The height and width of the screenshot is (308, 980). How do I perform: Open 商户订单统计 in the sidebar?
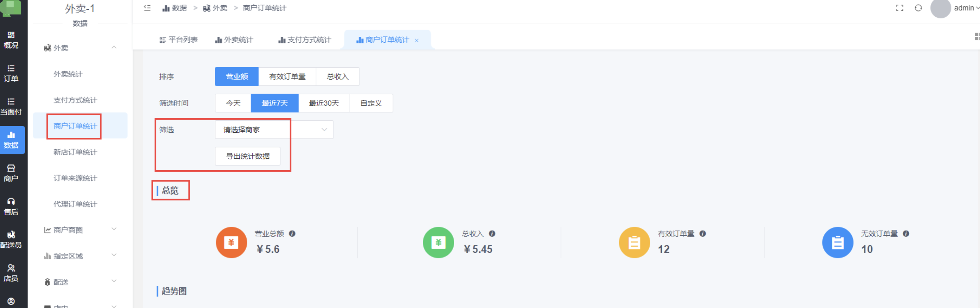[75, 126]
